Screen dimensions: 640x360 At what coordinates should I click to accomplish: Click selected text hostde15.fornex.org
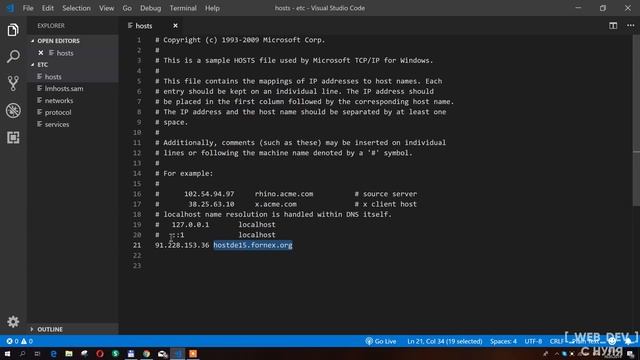click(253, 245)
